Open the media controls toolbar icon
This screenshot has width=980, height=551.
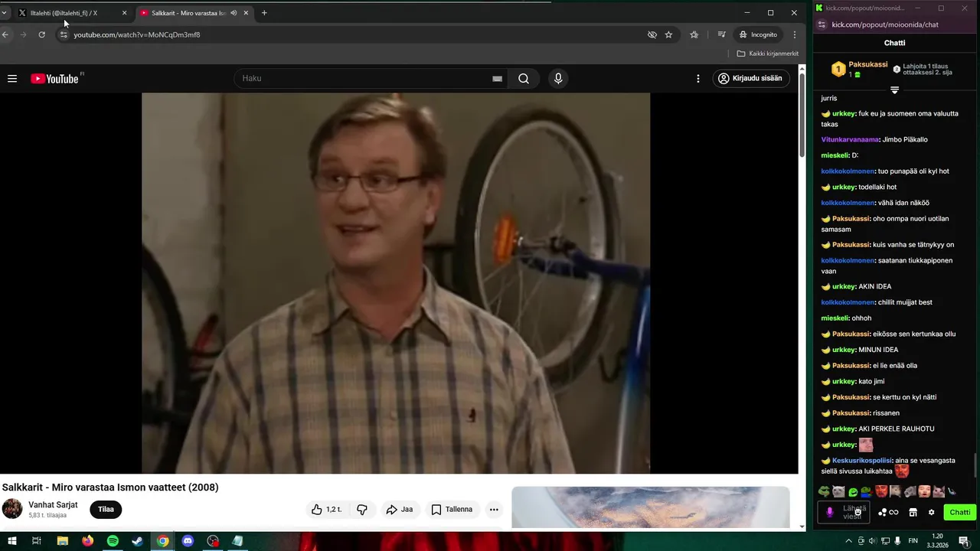click(721, 34)
